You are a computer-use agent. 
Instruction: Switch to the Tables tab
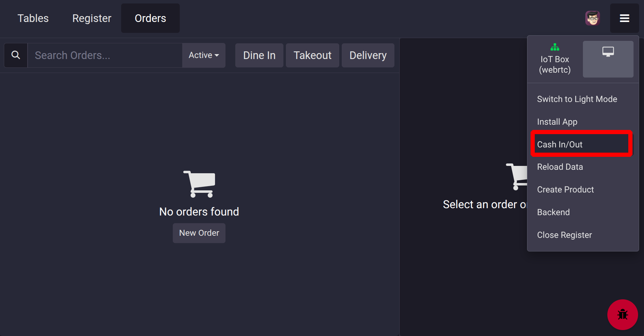[x=33, y=18]
